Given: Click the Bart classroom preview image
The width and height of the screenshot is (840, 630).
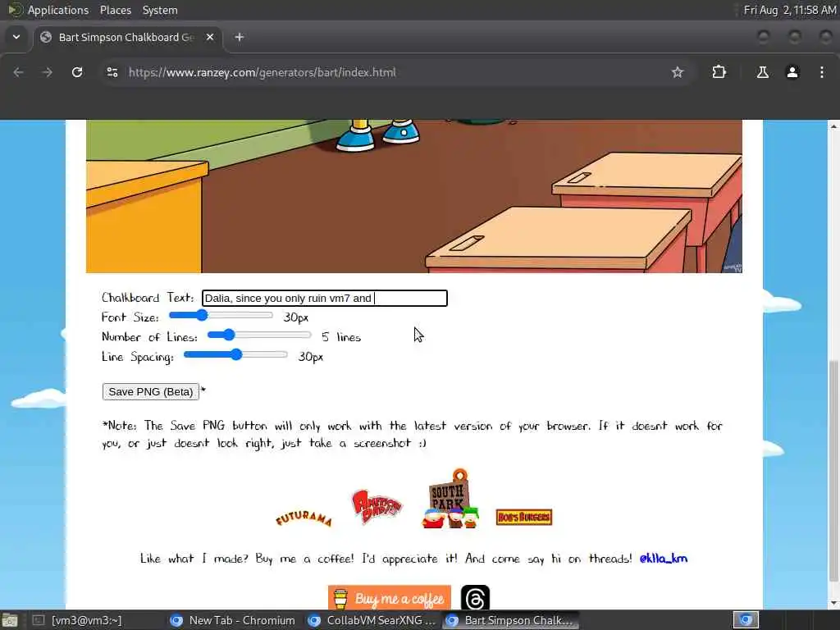Looking at the screenshot, I should (x=414, y=196).
